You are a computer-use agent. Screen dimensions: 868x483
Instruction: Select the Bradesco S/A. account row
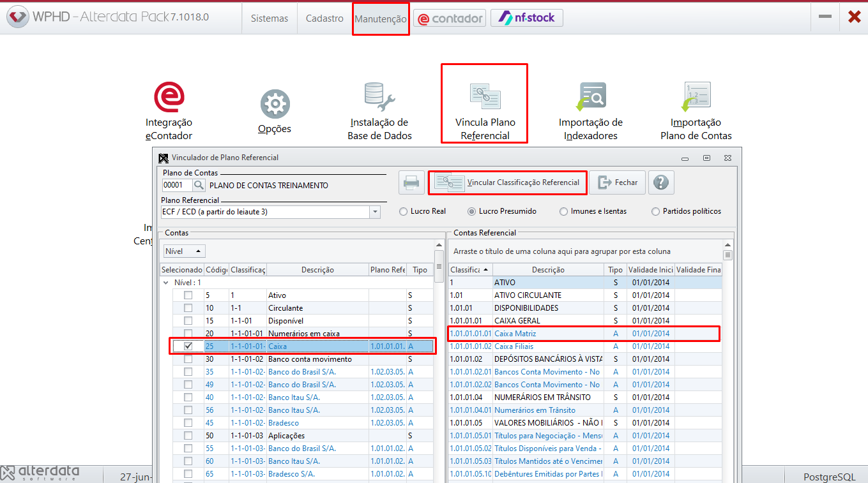[303, 474]
